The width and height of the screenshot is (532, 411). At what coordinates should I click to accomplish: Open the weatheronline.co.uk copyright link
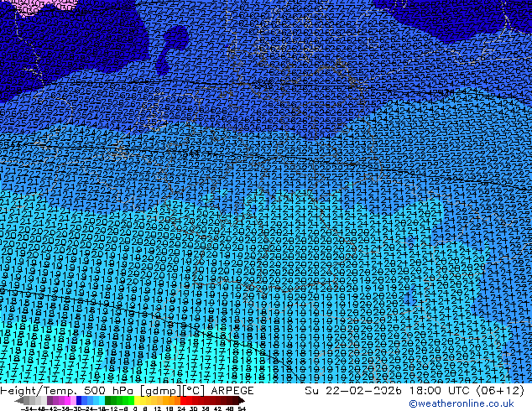coord(462,403)
